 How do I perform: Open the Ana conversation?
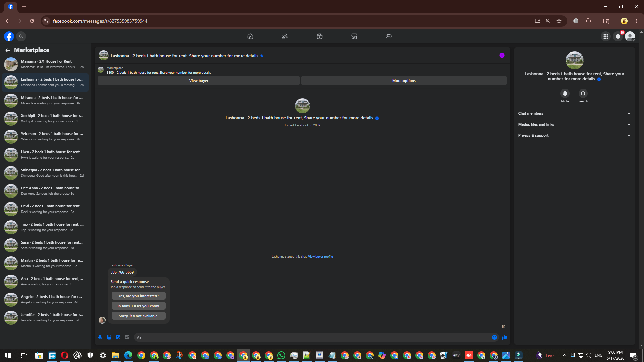coord(45,282)
